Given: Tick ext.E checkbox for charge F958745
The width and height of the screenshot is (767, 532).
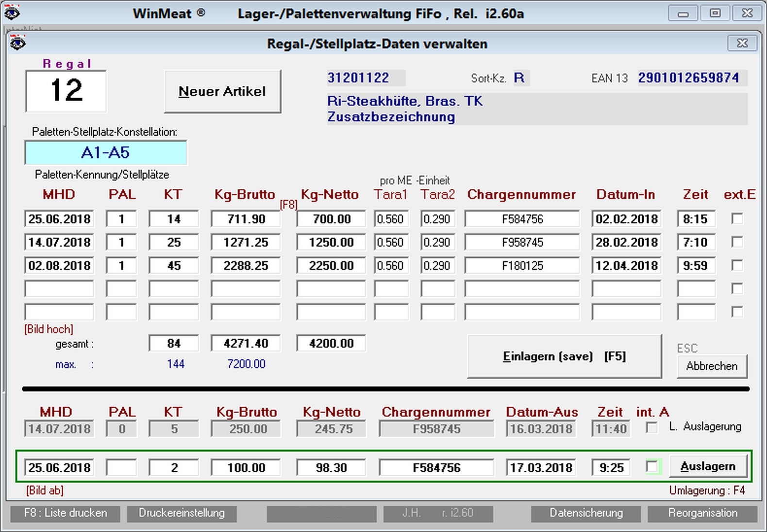Looking at the screenshot, I should tap(737, 242).
